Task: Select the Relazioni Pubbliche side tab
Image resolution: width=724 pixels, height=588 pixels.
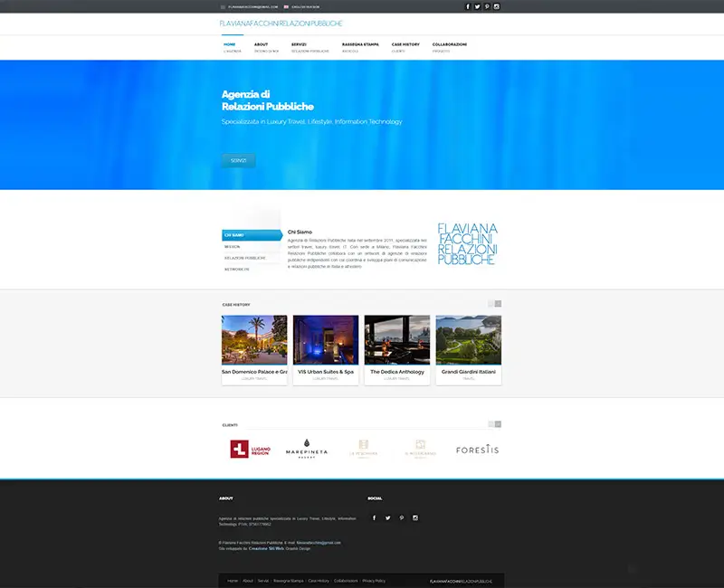Action: [252, 258]
